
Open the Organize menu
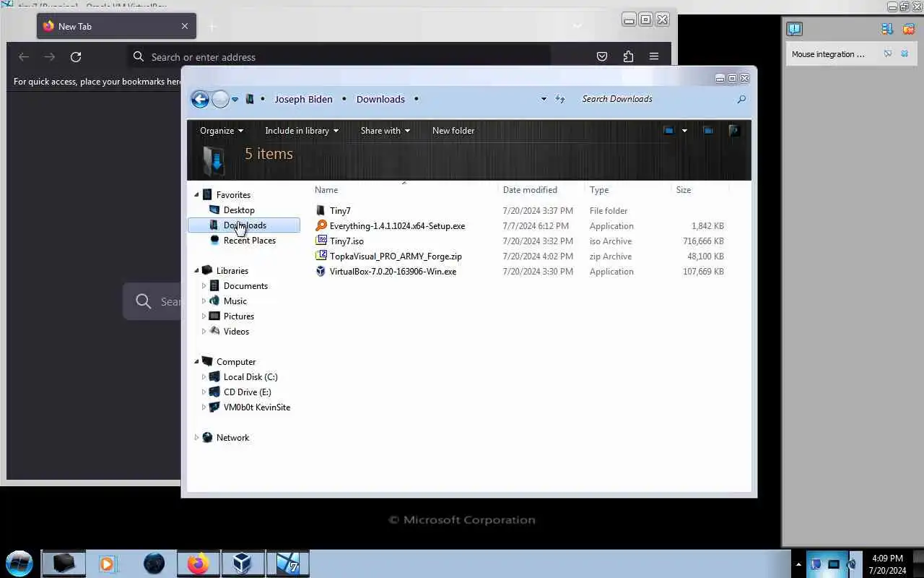222,131
